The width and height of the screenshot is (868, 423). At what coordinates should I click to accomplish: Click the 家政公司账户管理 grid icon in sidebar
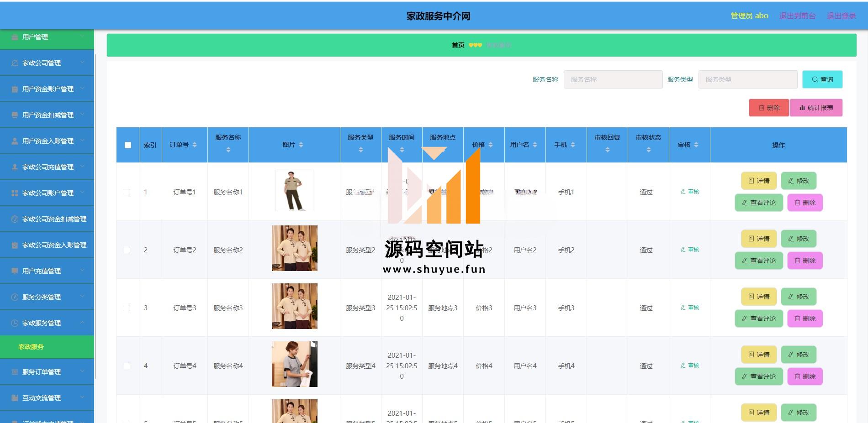[15, 193]
